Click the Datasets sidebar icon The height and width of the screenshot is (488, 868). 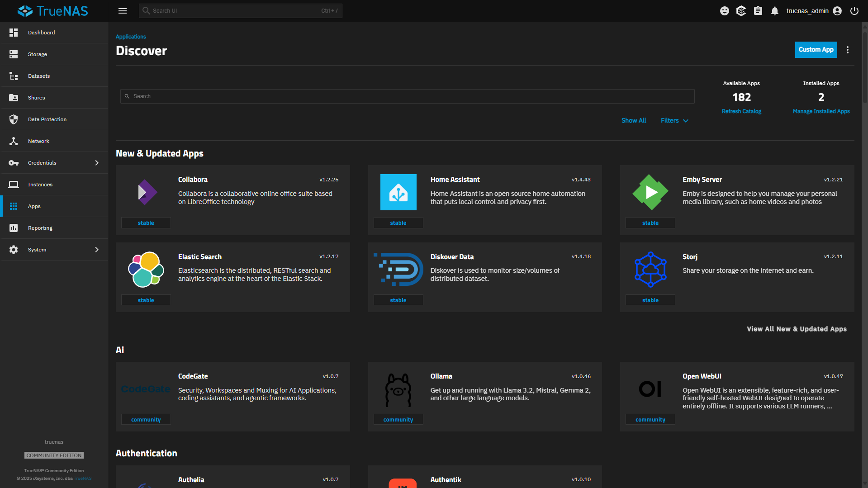click(14, 76)
